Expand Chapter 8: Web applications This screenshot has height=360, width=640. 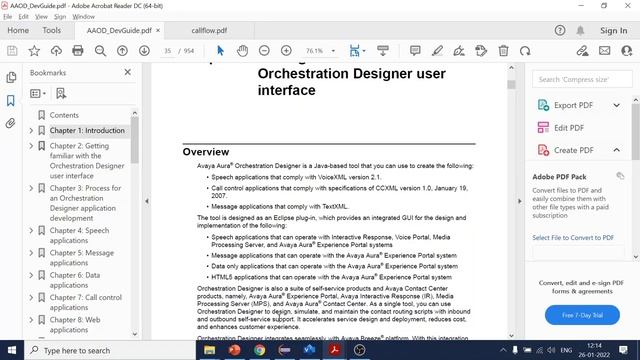[31, 320]
